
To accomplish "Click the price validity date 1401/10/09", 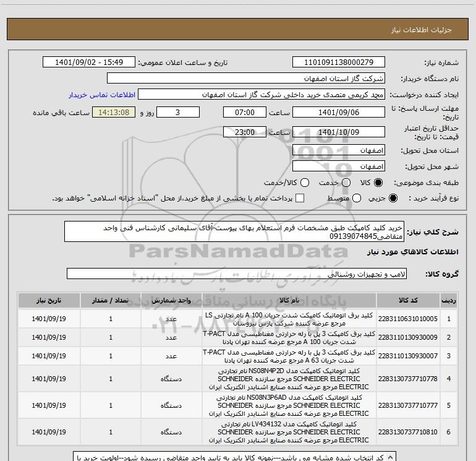I will [x=339, y=132].
